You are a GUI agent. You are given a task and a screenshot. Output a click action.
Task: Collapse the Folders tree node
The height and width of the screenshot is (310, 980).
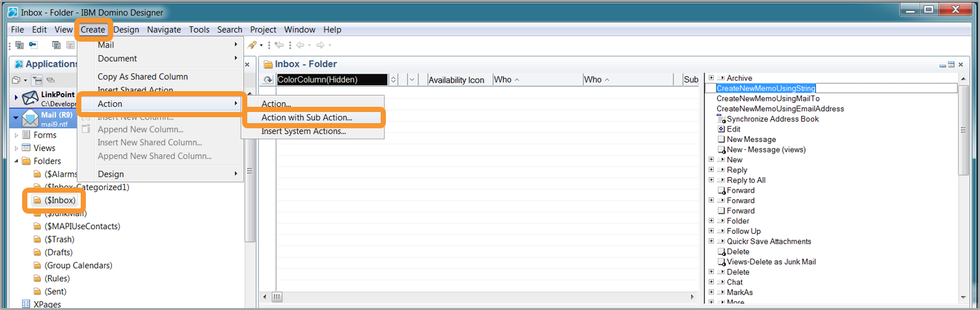17,161
